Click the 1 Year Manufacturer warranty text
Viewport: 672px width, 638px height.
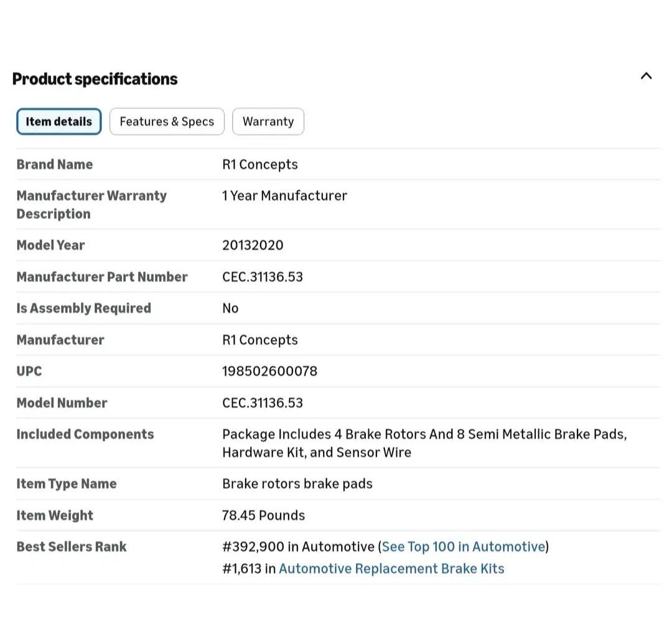[284, 195]
